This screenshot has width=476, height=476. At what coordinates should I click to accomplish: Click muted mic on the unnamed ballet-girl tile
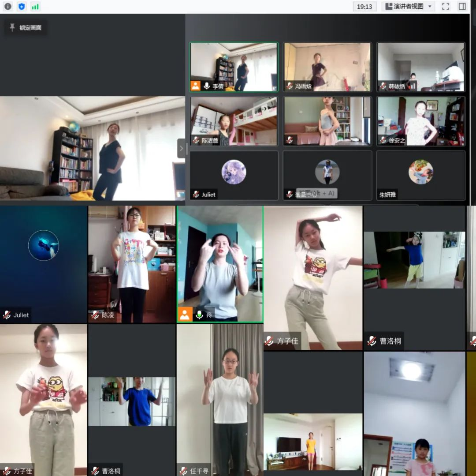coord(289,140)
